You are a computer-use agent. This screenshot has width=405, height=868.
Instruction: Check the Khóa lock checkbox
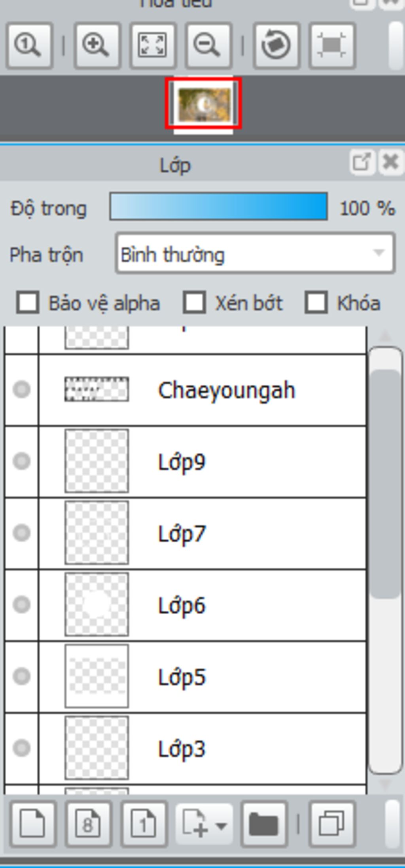pyautogui.click(x=316, y=303)
